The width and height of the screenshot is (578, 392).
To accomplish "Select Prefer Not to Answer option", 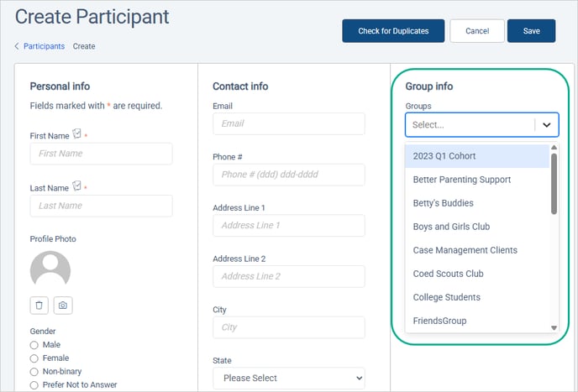I will click(x=34, y=385).
